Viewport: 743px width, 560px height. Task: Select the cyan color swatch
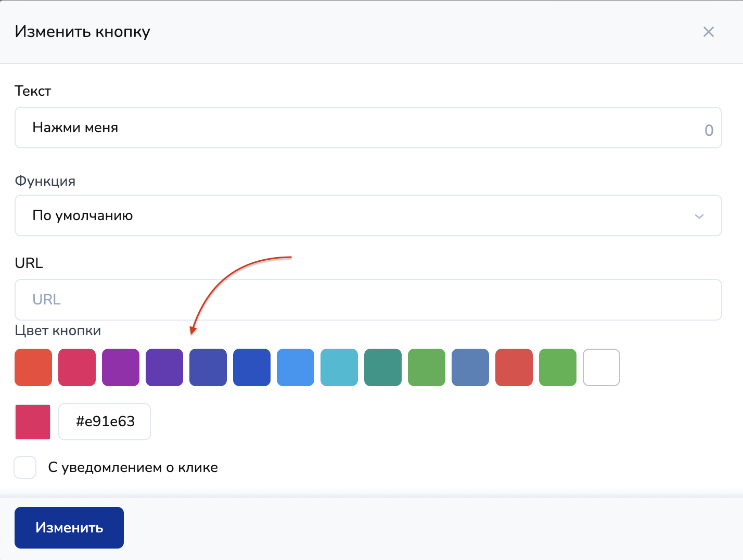click(339, 367)
